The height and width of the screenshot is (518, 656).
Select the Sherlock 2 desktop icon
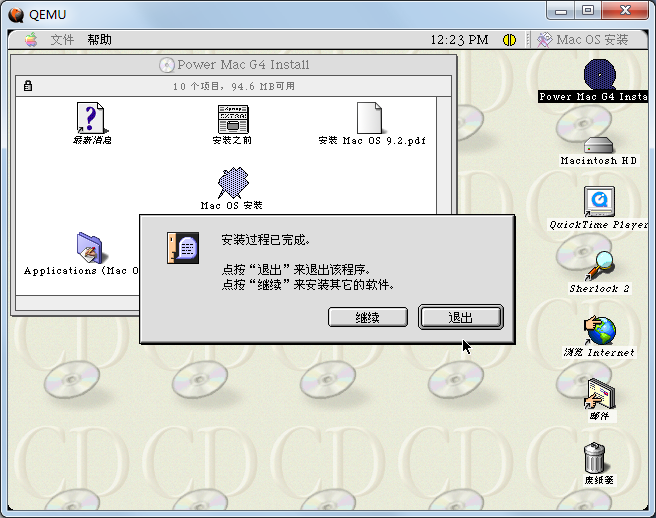(x=599, y=266)
